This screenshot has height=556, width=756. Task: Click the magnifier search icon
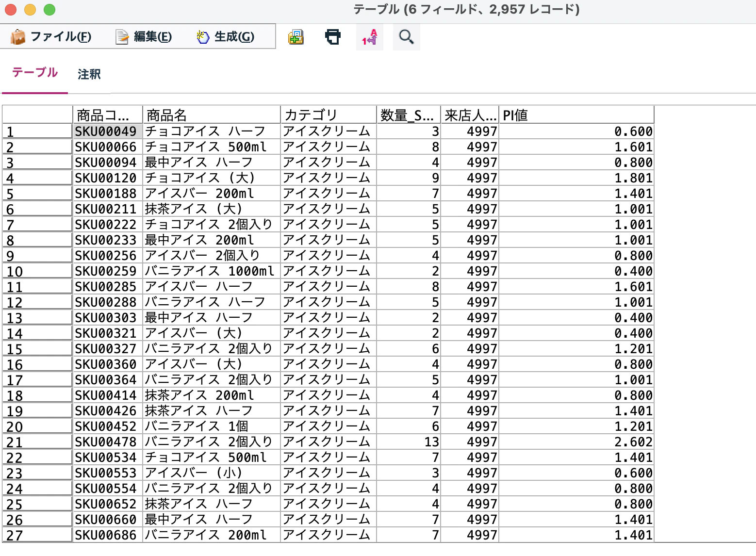406,37
